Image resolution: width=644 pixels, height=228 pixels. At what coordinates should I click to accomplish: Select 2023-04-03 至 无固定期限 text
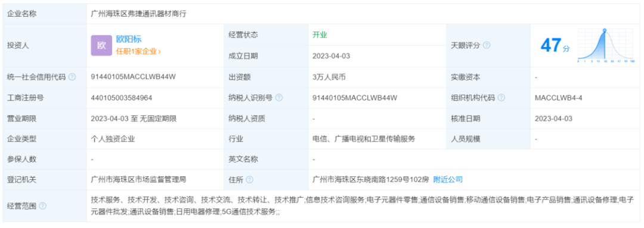pyautogui.click(x=134, y=118)
